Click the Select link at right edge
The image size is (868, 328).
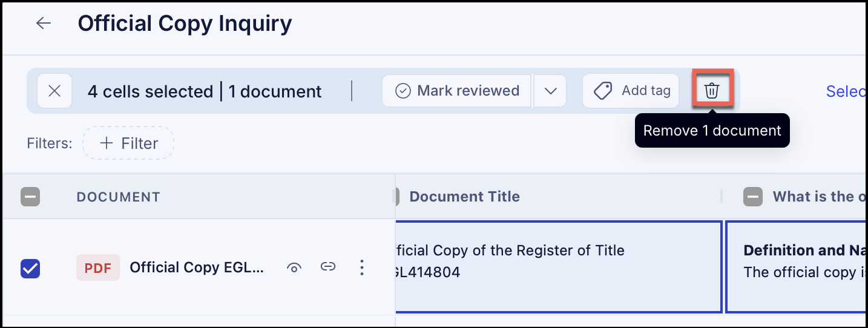click(846, 91)
